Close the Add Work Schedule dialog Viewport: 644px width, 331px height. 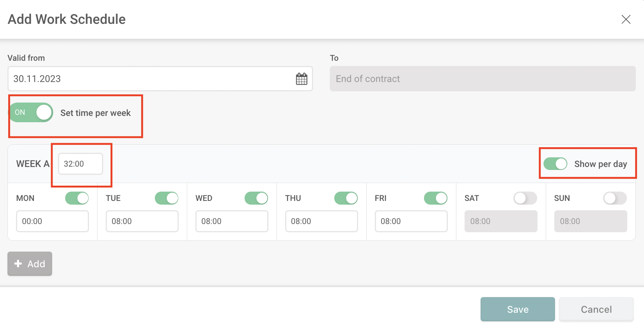click(626, 19)
